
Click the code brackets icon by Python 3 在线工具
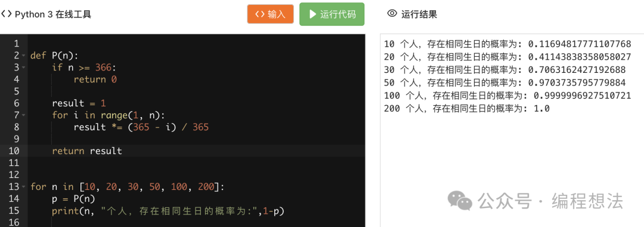(6, 14)
